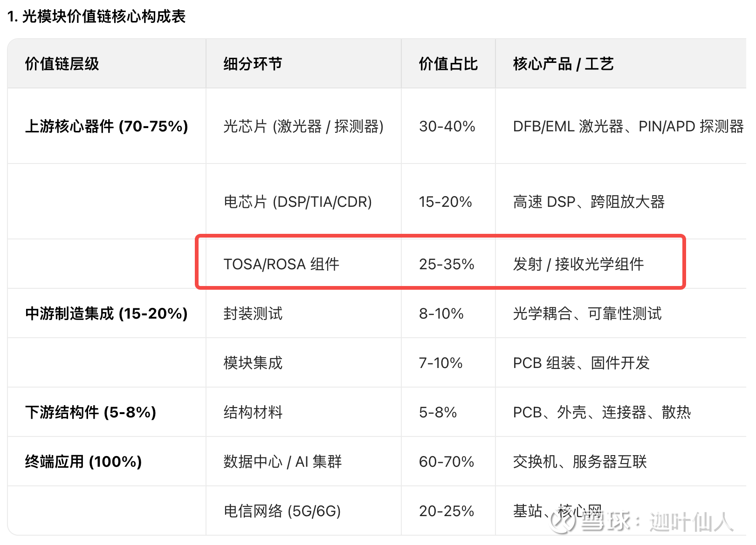This screenshot has width=756, height=545.
Task: Click the 模块集成 cell
Action: point(253,363)
